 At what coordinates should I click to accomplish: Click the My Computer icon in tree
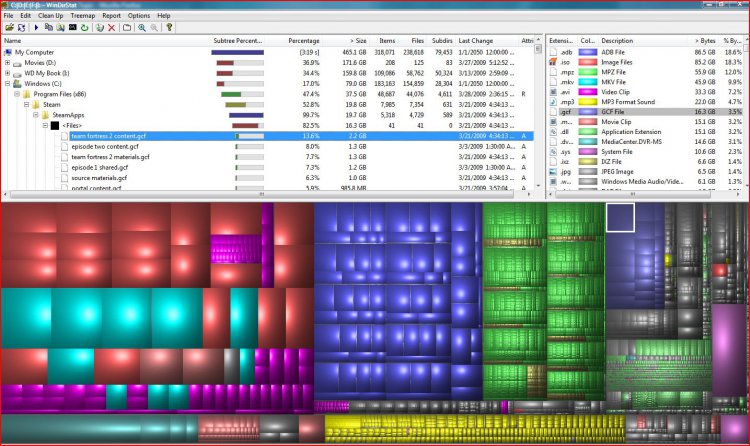click(x=8, y=52)
